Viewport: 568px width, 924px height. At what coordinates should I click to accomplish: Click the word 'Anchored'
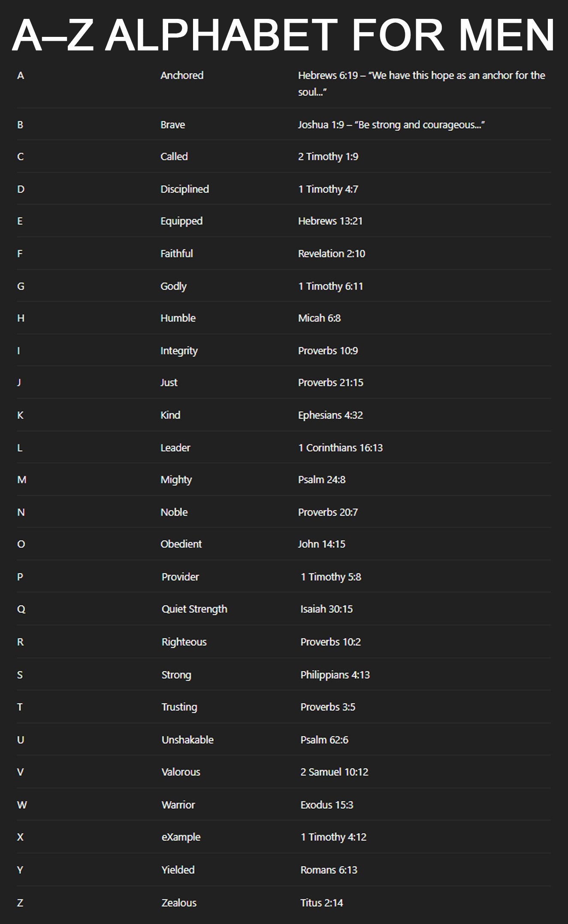coord(182,75)
